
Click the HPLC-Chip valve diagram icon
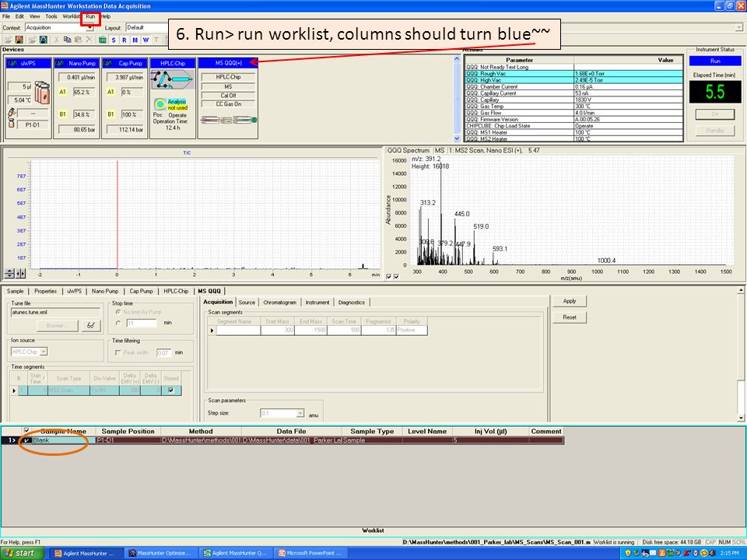(172, 79)
